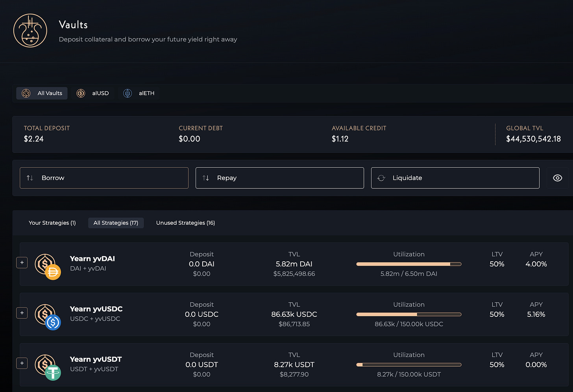Open the Repay panel
This screenshot has height=392, width=573.
[x=280, y=178]
